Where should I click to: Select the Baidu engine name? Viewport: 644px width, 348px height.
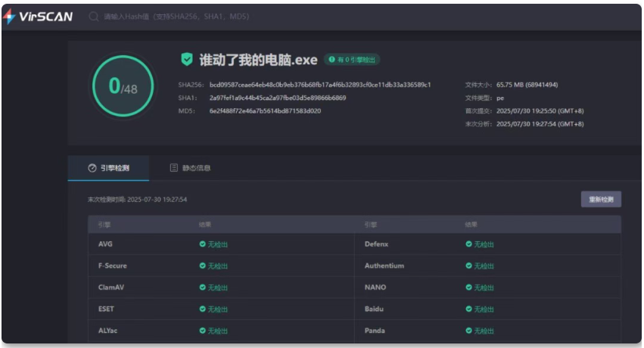374,309
